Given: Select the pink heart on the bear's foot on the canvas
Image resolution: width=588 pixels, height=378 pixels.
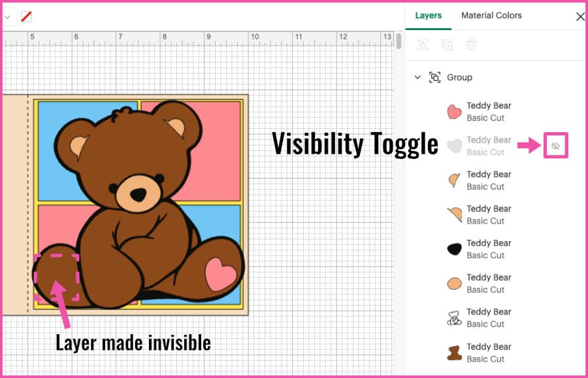Looking at the screenshot, I should (221, 274).
